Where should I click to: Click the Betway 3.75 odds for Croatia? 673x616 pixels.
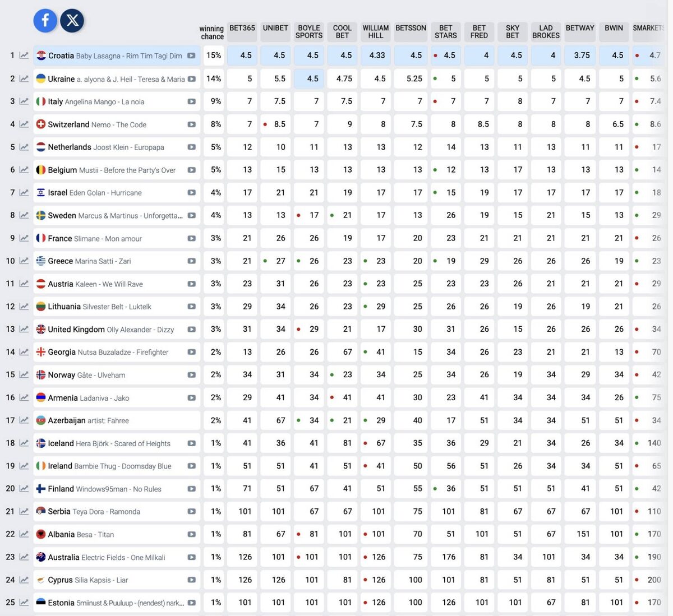(x=579, y=55)
